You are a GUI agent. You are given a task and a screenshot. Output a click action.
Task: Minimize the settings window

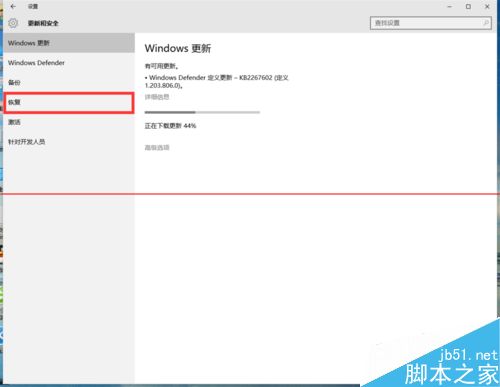[449, 6]
